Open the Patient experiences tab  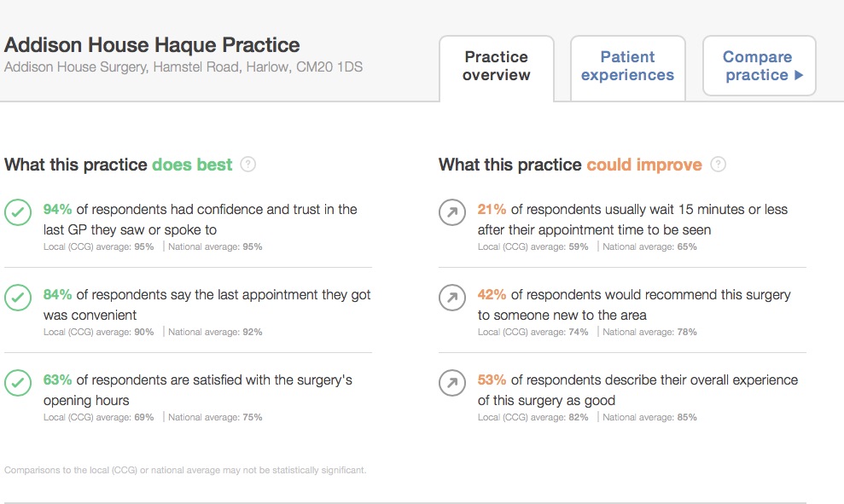(x=627, y=66)
